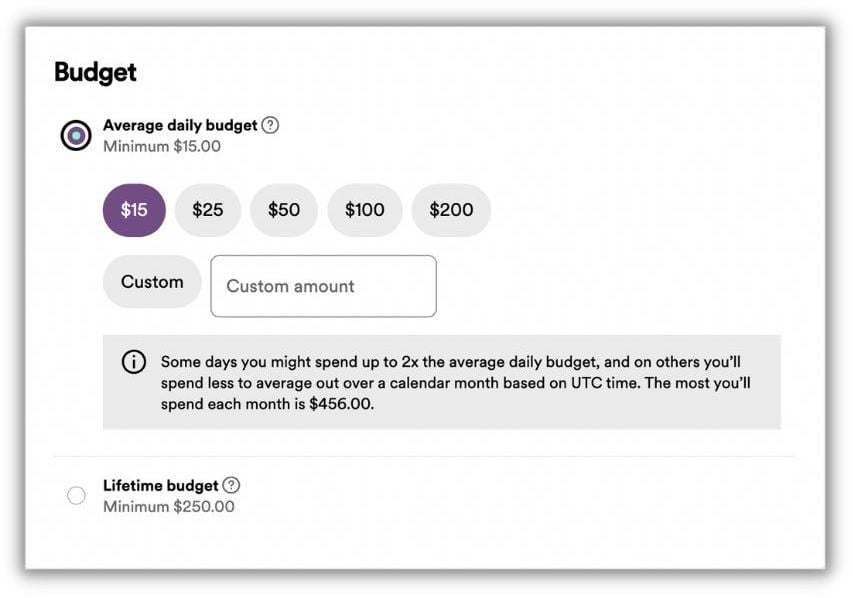Image resolution: width=853 pixels, height=598 pixels.
Task: Focus the Custom amount input field
Action: pyautogui.click(x=324, y=286)
